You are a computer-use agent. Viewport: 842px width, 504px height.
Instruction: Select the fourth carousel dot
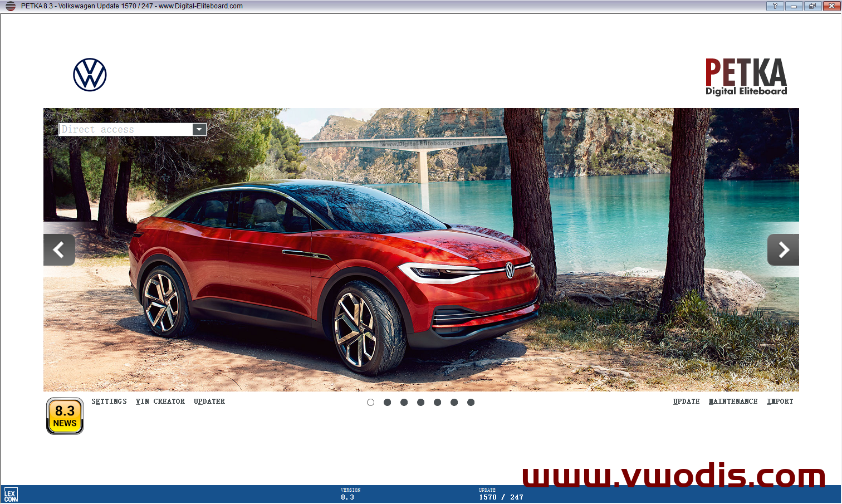click(421, 402)
